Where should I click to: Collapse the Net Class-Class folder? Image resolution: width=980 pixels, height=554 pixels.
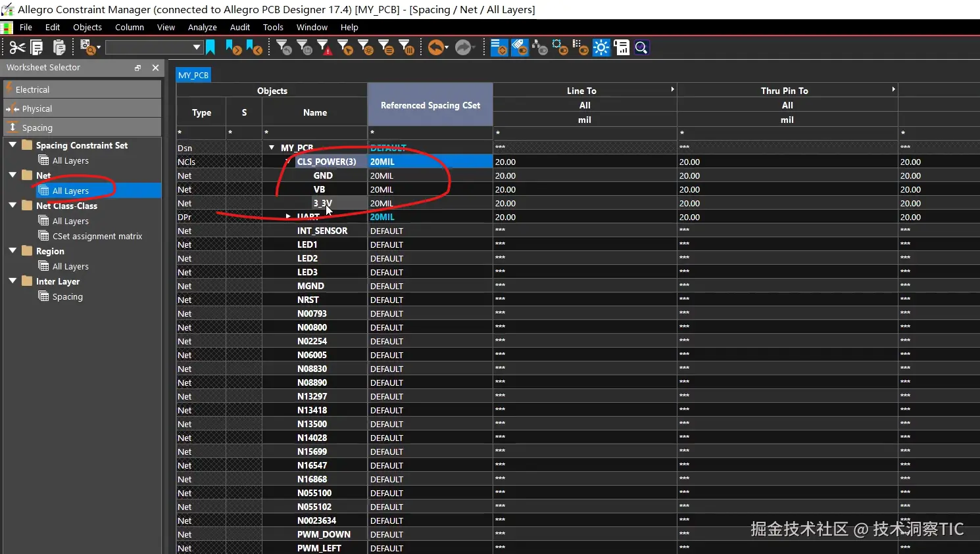[x=12, y=205]
